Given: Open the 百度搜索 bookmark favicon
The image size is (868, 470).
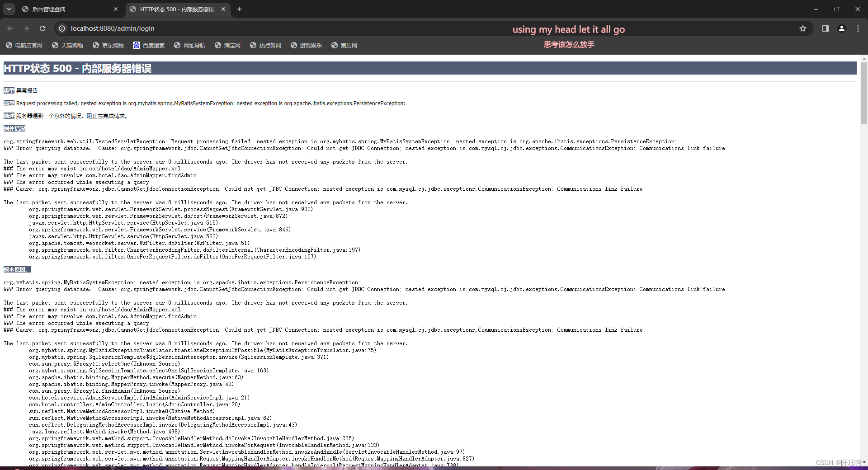Looking at the screenshot, I should (x=137, y=45).
